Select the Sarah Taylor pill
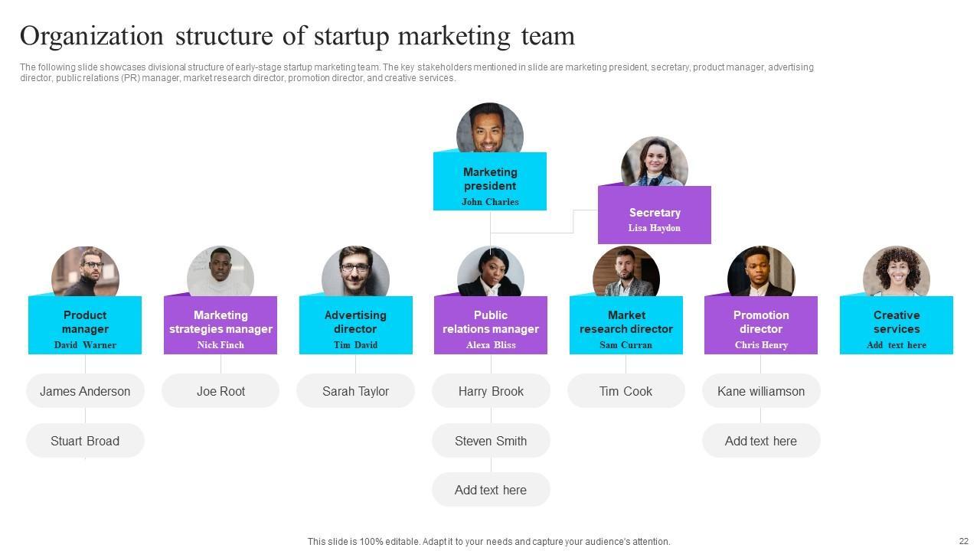 click(x=355, y=391)
